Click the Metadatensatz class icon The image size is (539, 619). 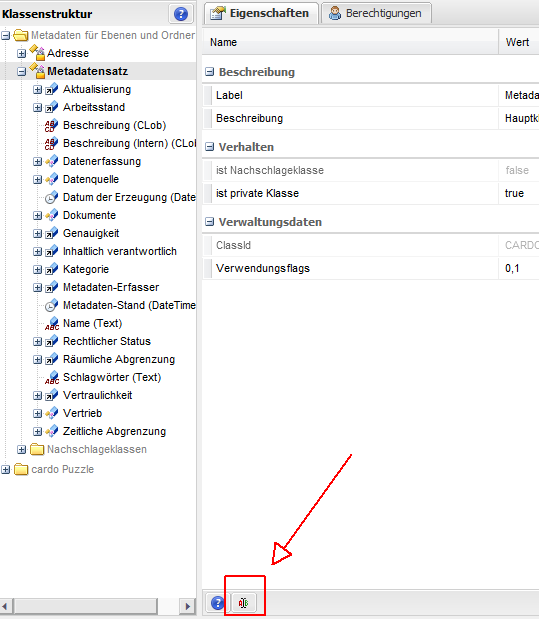pyautogui.click(x=38, y=71)
